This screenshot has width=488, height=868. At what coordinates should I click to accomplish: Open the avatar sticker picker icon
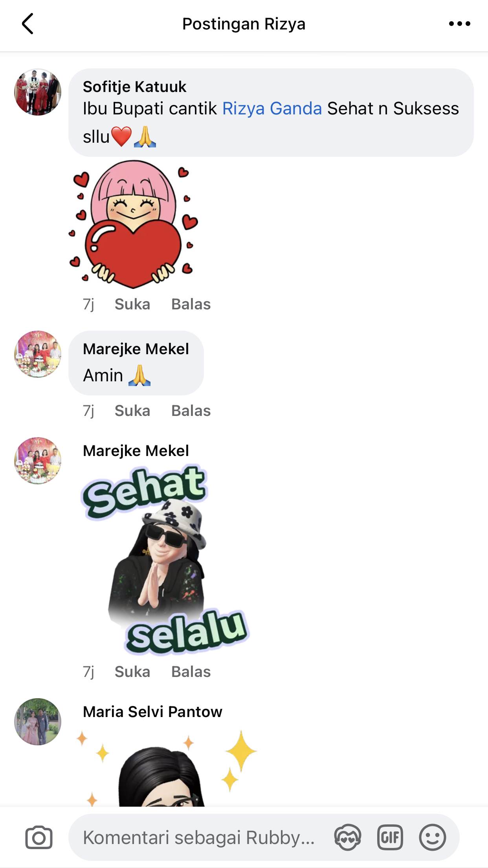pyautogui.click(x=348, y=837)
